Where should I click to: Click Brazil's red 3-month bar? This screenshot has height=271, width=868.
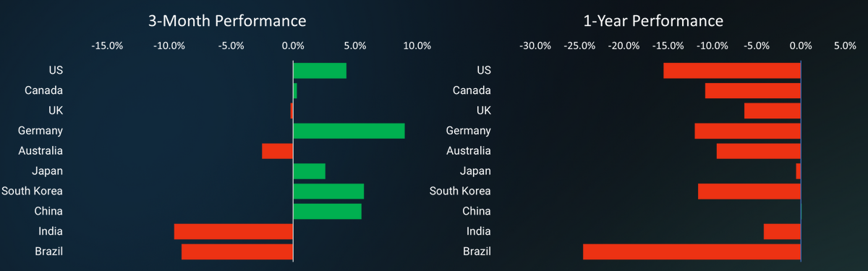coord(237,251)
